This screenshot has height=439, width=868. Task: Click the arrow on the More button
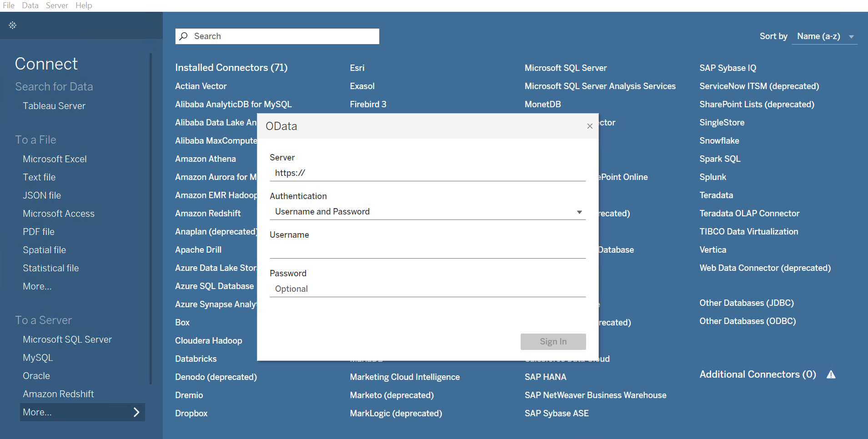[x=136, y=412]
